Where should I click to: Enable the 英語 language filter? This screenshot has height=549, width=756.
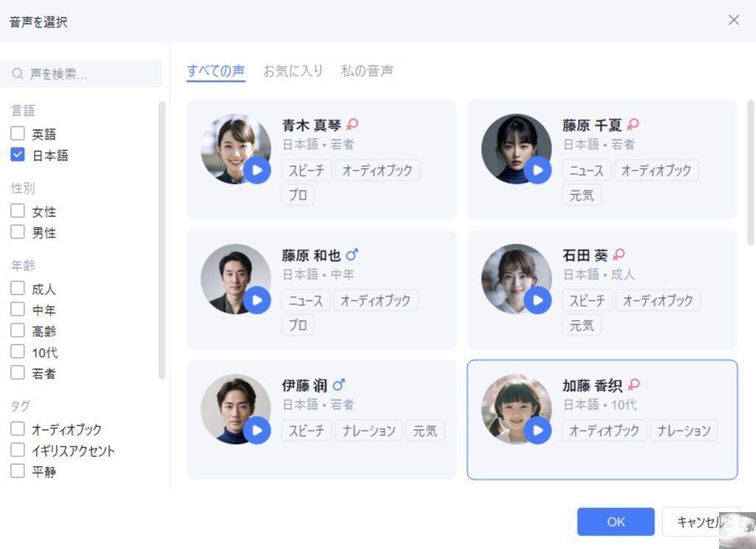pos(18,134)
